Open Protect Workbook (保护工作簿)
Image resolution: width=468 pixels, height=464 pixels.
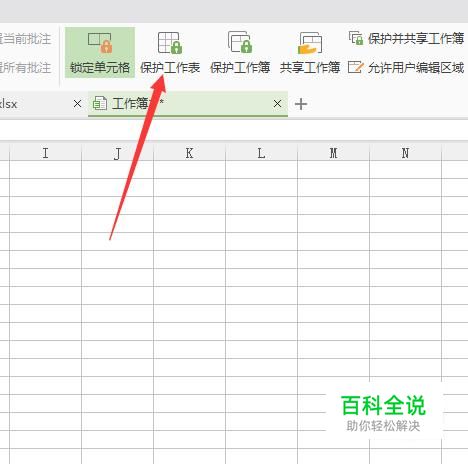240,53
